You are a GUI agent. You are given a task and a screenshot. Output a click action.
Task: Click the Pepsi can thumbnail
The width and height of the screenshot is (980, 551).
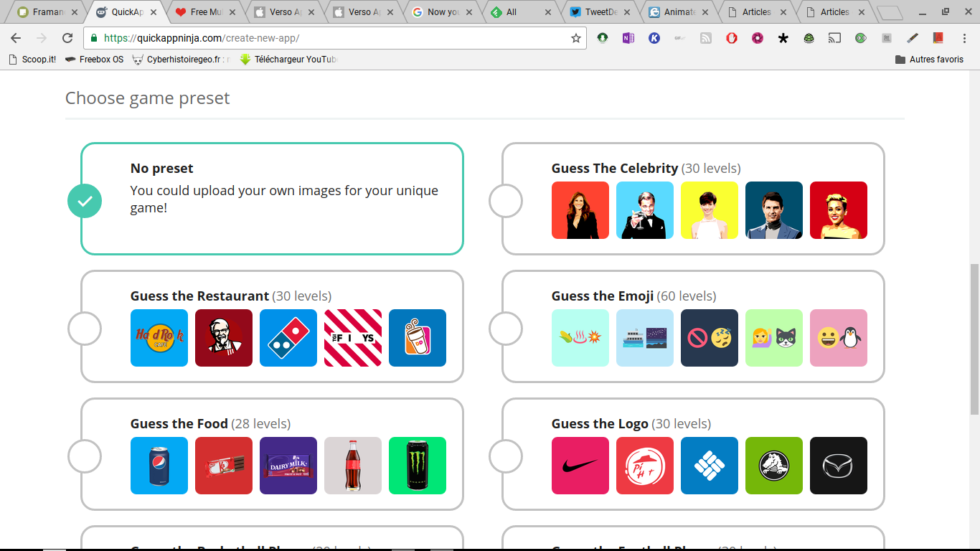(x=159, y=466)
